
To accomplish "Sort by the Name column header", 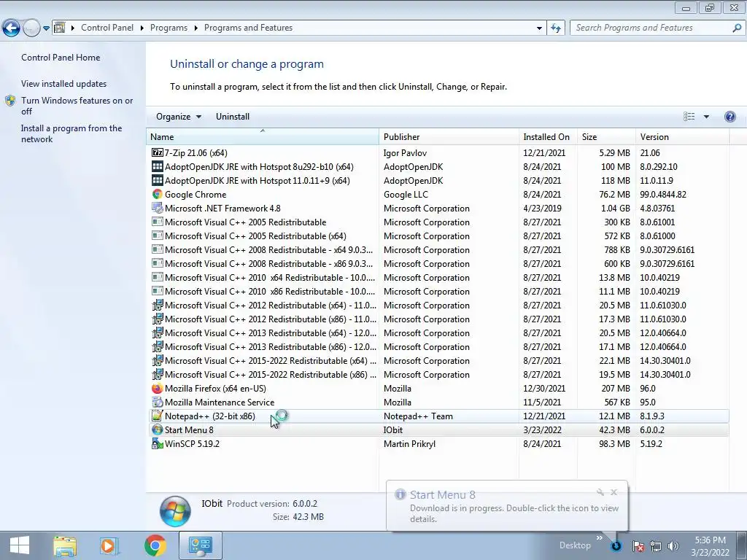I will [263, 136].
